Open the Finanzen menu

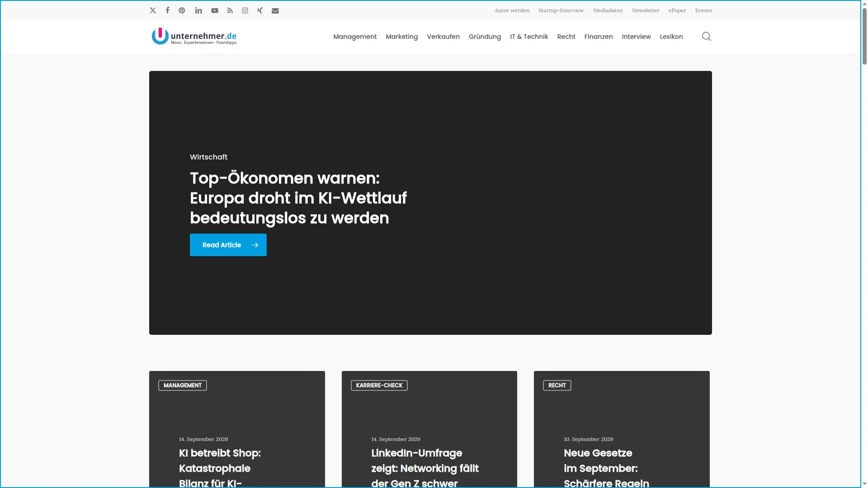tap(598, 37)
